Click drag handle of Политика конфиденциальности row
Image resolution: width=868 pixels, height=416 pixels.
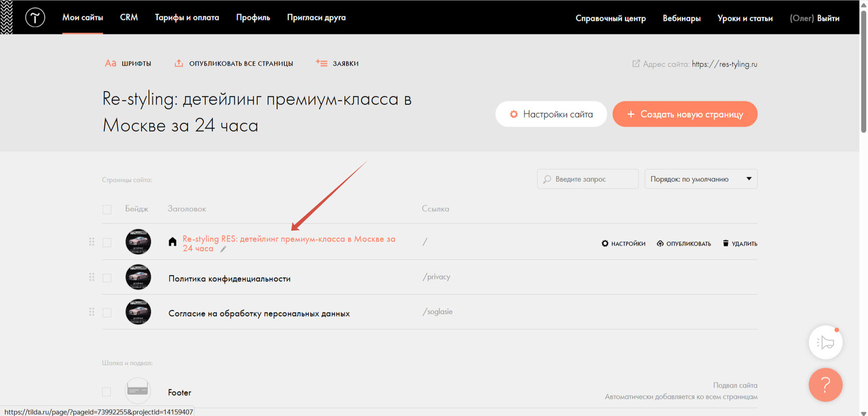click(91, 277)
